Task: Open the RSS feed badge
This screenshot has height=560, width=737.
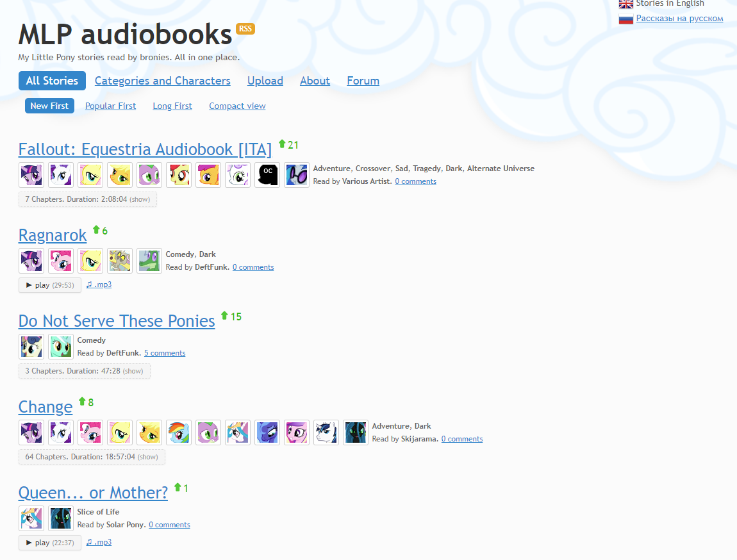Action: [245, 29]
